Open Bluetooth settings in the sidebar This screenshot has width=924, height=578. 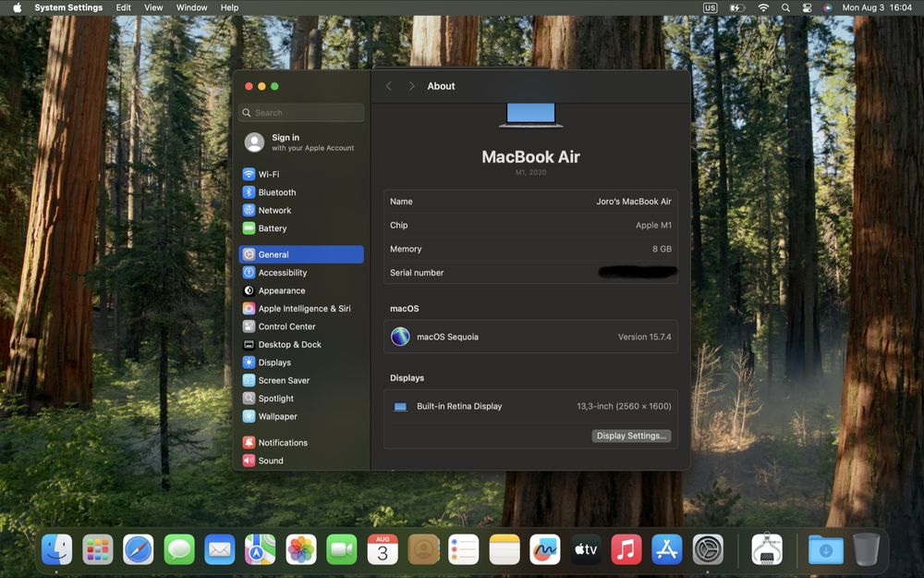[301, 192]
